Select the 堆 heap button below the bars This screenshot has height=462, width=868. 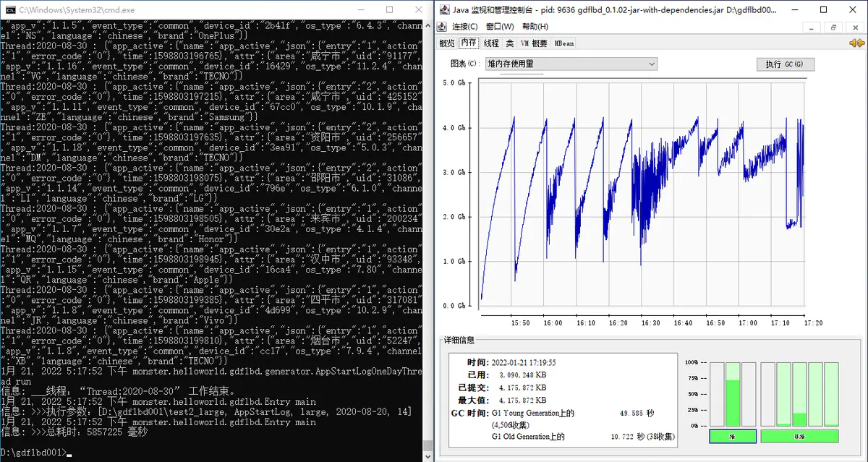(x=733, y=436)
